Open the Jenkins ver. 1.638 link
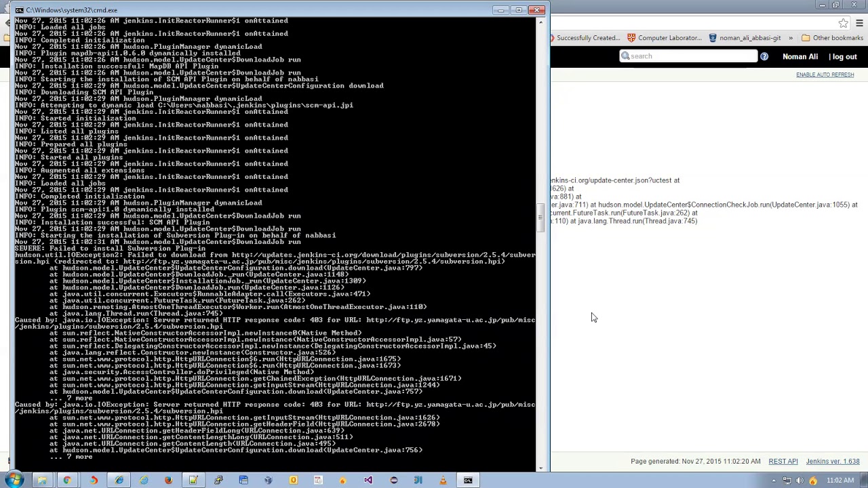 833,462
